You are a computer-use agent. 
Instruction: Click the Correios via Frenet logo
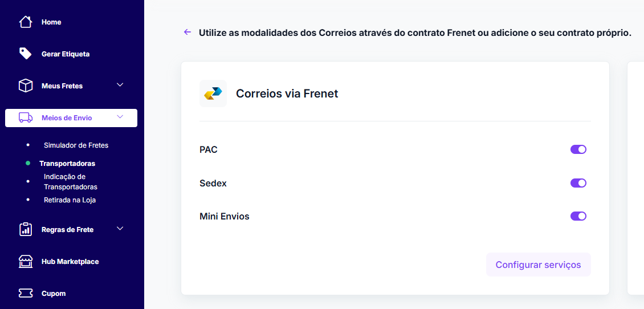tap(213, 93)
